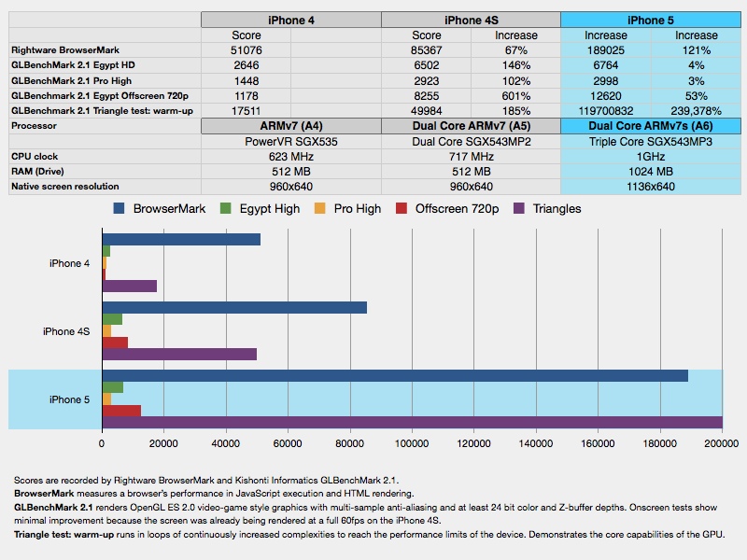The image size is (747, 560).
Task: Click the iPhone 5 red Offscreen 720p bar
Action: coord(122,411)
